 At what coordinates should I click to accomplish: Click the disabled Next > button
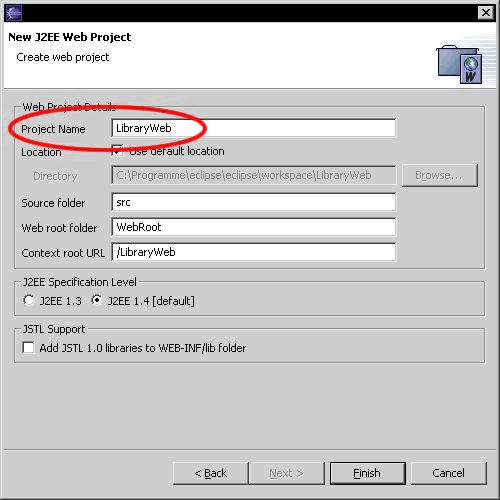click(x=287, y=473)
